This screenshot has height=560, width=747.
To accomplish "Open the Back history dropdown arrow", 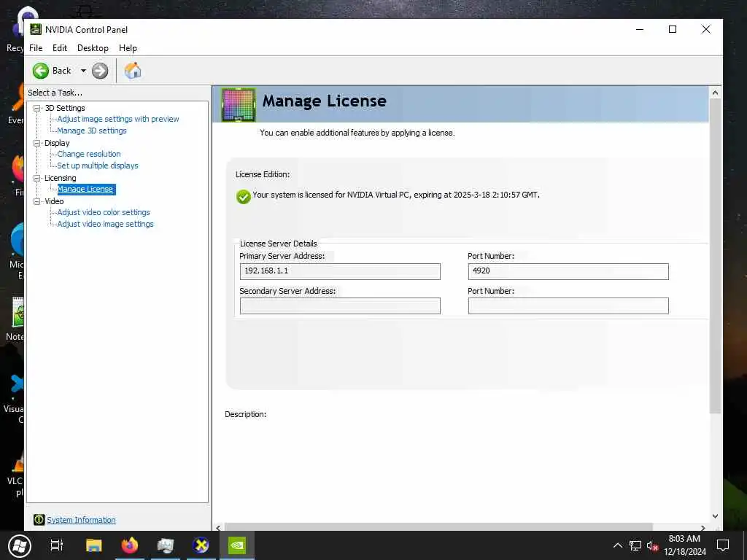I will 83,71.
